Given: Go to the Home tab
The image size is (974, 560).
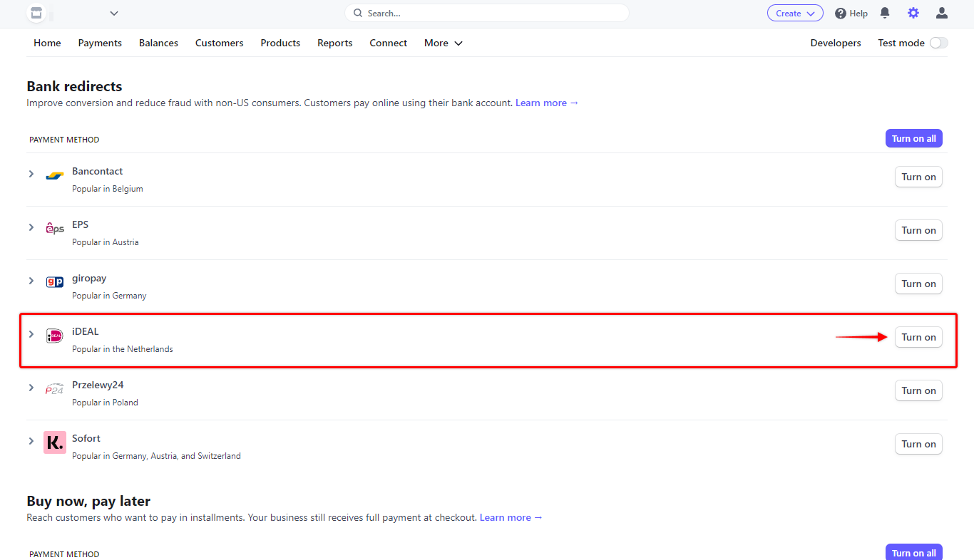Looking at the screenshot, I should pos(47,43).
